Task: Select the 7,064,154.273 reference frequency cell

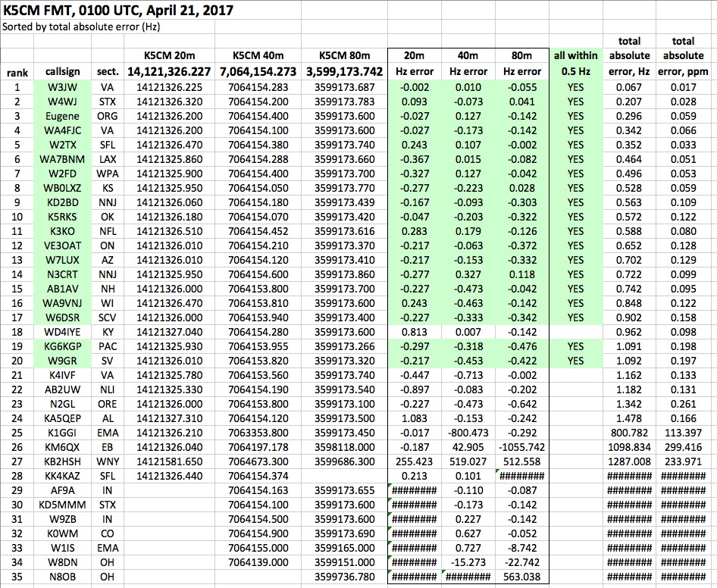Action: [258, 72]
